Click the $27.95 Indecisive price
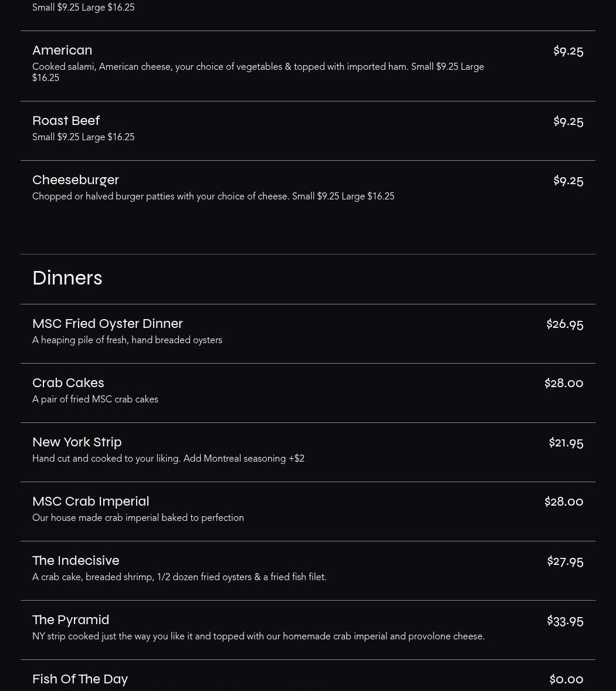This screenshot has height=691, width=616. (x=565, y=561)
